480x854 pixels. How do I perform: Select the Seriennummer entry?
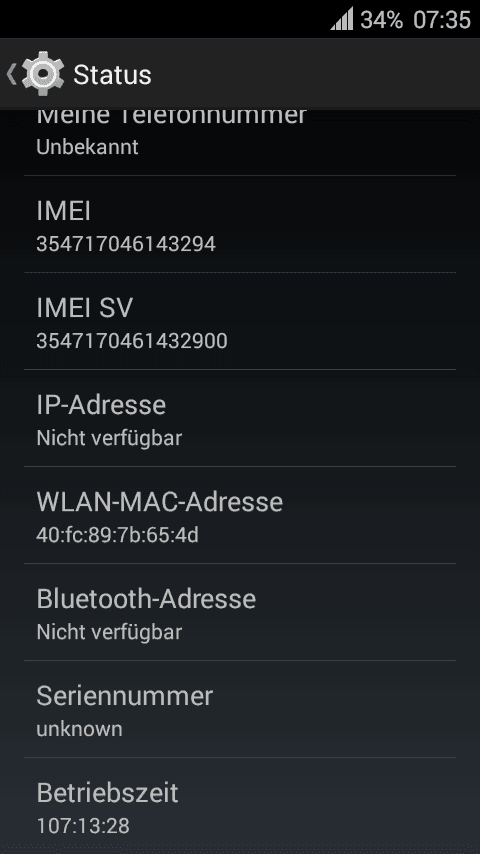240,709
